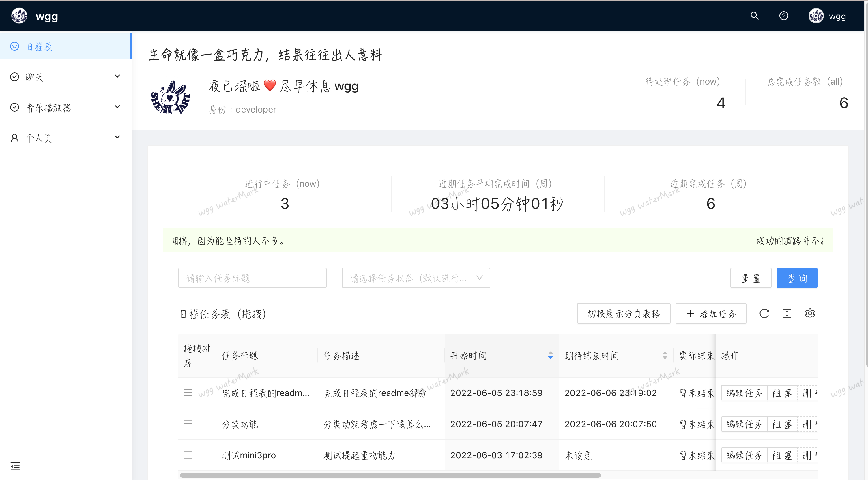Expand the 聊天 menu chevron
The image size is (868, 480).
click(117, 76)
